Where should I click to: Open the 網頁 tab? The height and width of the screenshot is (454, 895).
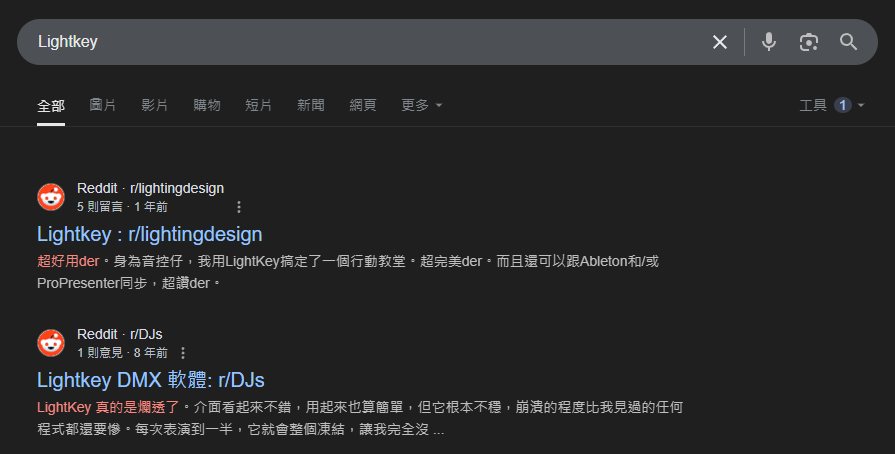click(363, 105)
